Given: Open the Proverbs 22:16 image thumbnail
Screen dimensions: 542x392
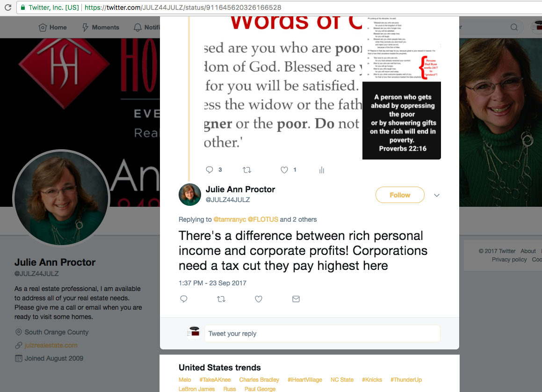Looking at the screenshot, I should tap(402, 121).
